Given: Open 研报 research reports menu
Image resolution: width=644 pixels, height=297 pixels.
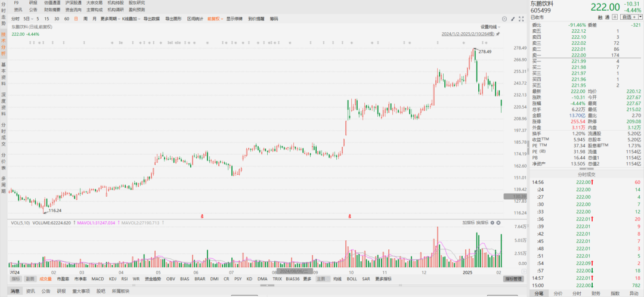Looking at the screenshot, I should (33, 3).
